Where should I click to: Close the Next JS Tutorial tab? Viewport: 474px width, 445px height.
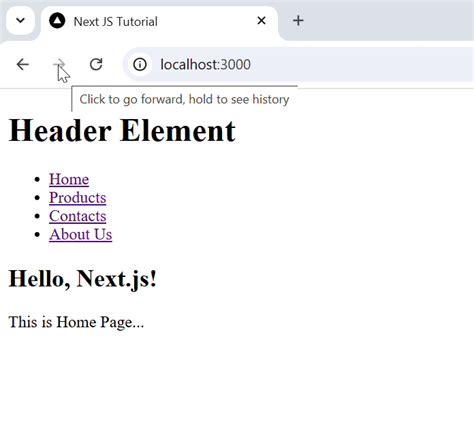tap(261, 21)
